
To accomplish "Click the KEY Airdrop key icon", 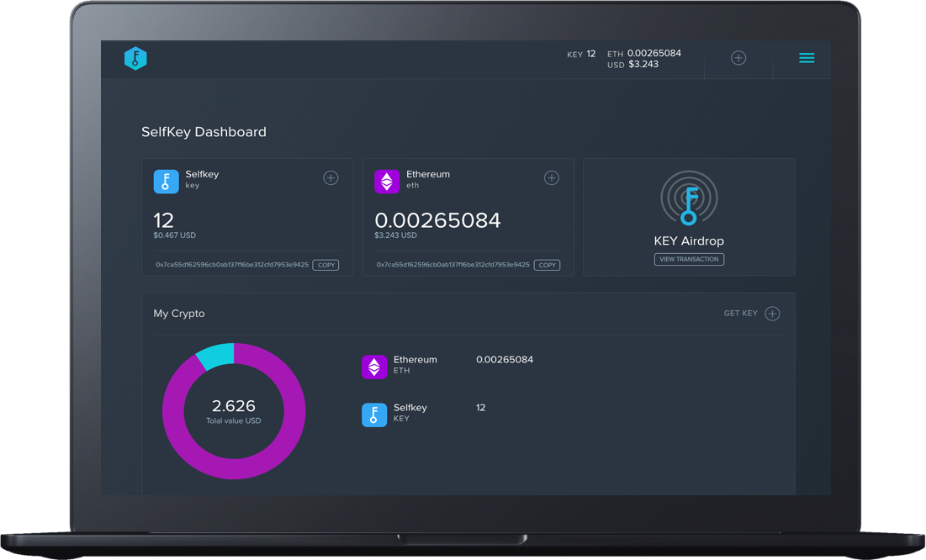I will [x=689, y=198].
